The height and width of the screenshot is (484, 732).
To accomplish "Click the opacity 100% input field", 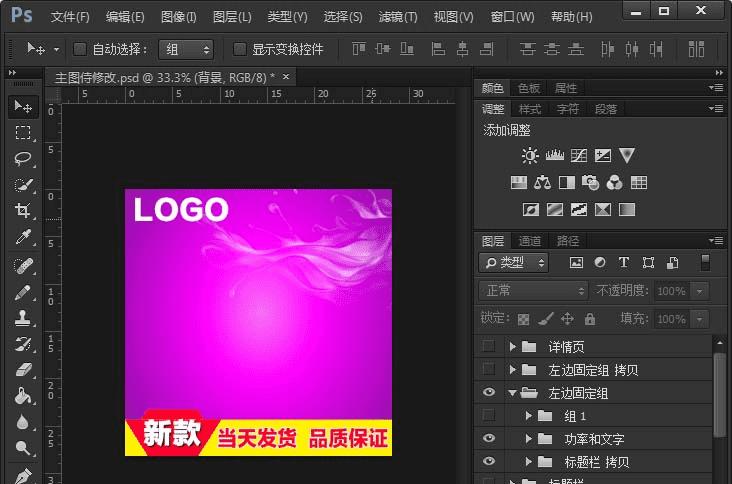I will tap(672, 291).
